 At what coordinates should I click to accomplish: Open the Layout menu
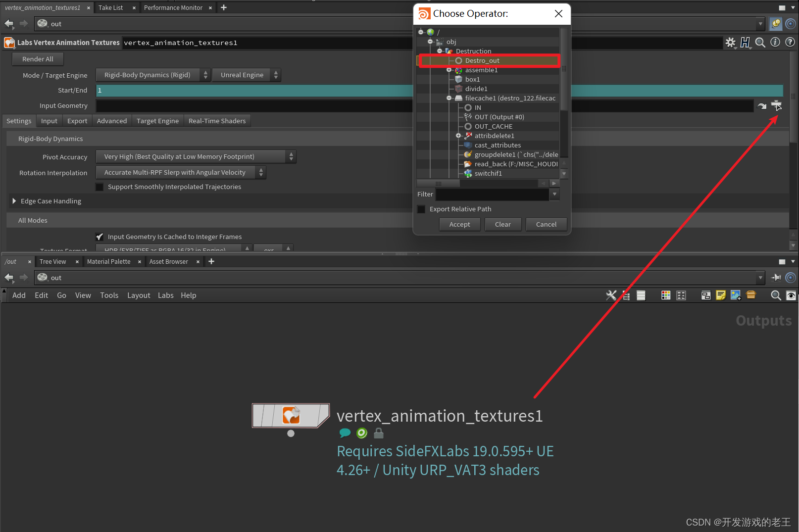point(139,295)
